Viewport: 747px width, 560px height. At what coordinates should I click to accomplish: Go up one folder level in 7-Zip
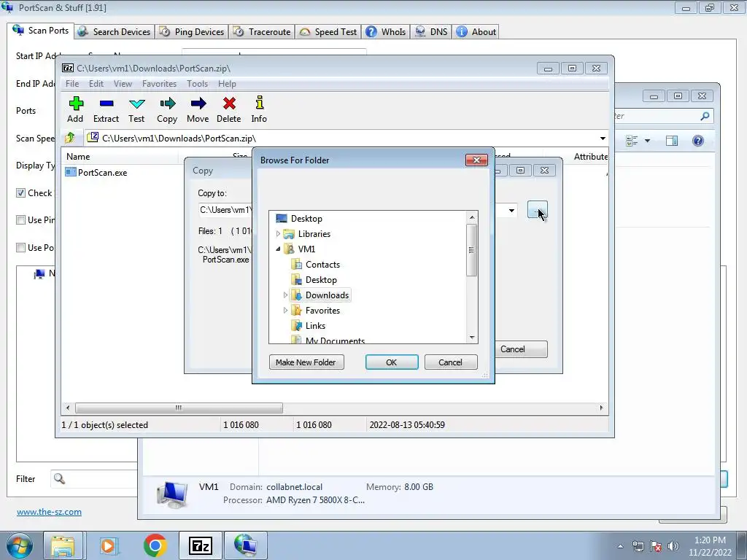coord(70,138)
